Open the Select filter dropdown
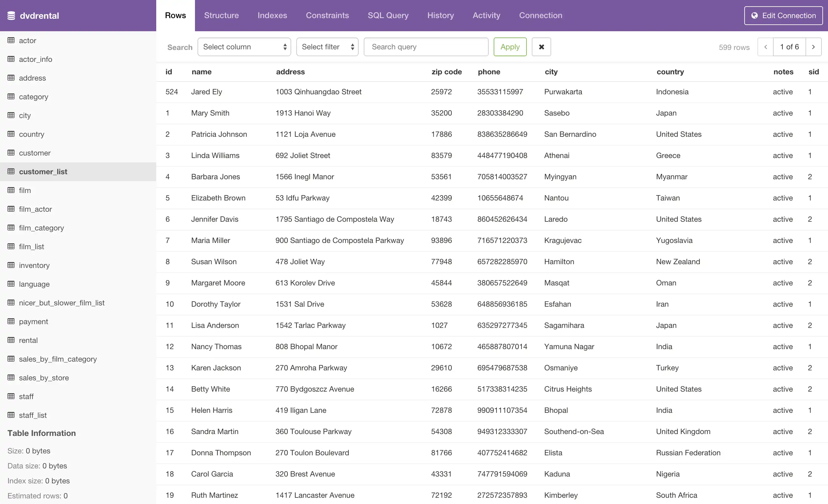Image resolution: width=828 pixels, height=504 pixels. pyautogui.click(x=327, y=47)
